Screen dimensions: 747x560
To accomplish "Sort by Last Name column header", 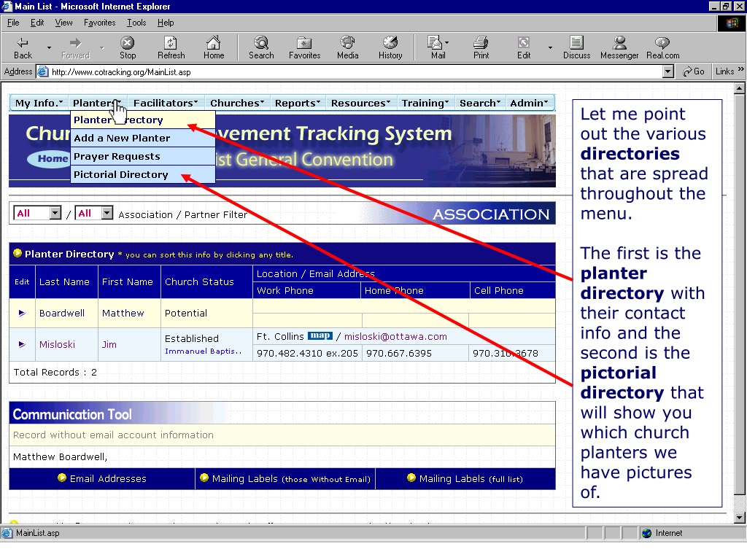I will tap(64, 281).
